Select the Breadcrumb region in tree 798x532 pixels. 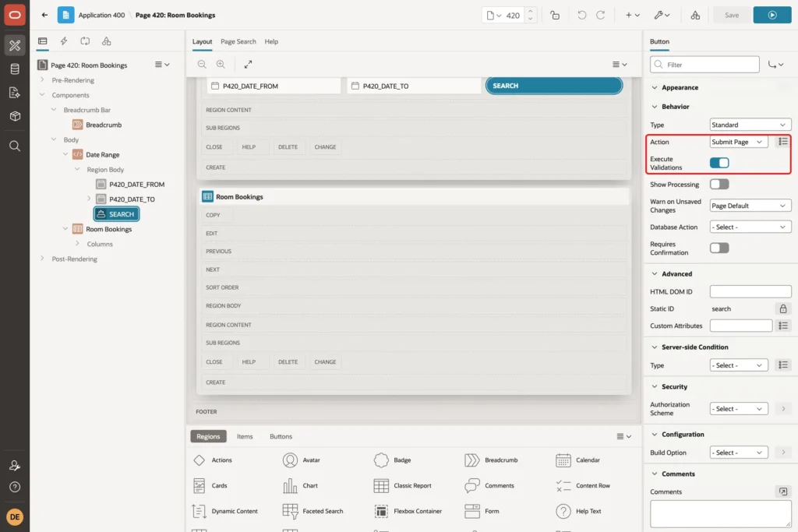click(x=104, y=125)
